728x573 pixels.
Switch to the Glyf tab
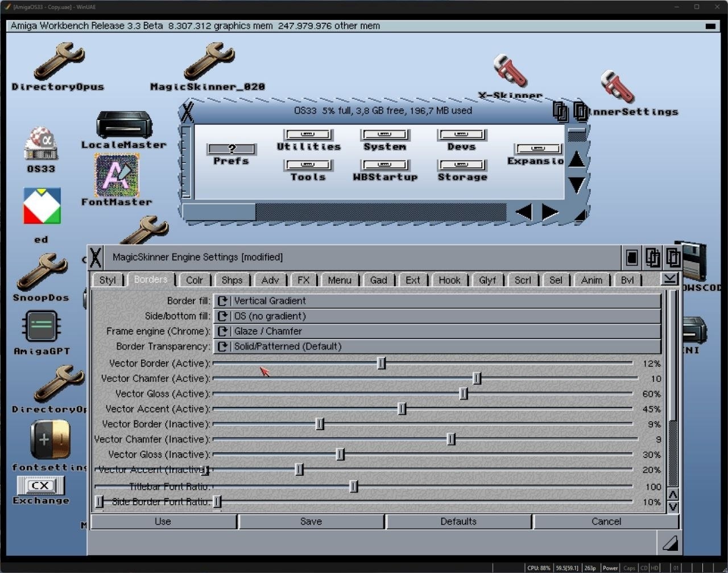point(487,280)
